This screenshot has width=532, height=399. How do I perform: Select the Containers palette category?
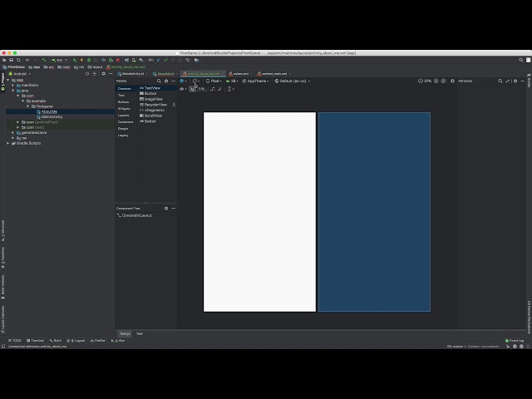pos(126,122)
